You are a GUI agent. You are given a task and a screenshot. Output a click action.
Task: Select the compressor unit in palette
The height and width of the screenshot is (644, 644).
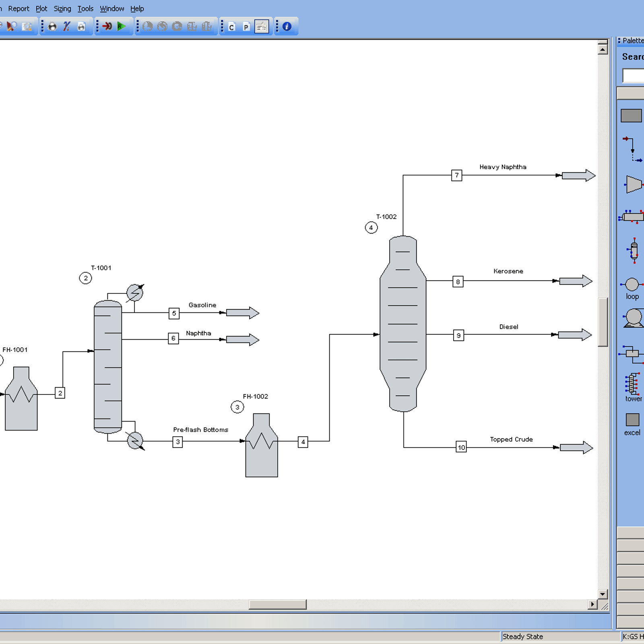point(634,184)
